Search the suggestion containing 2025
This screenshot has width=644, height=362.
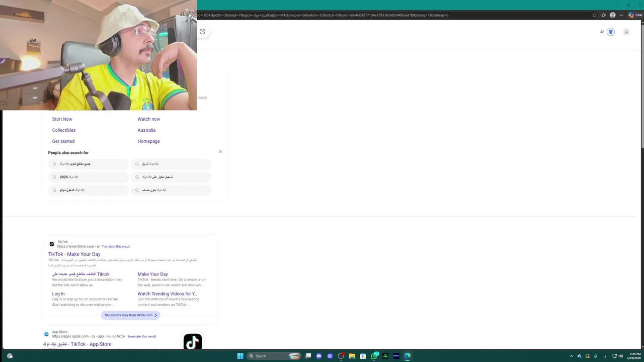point(89,177)
